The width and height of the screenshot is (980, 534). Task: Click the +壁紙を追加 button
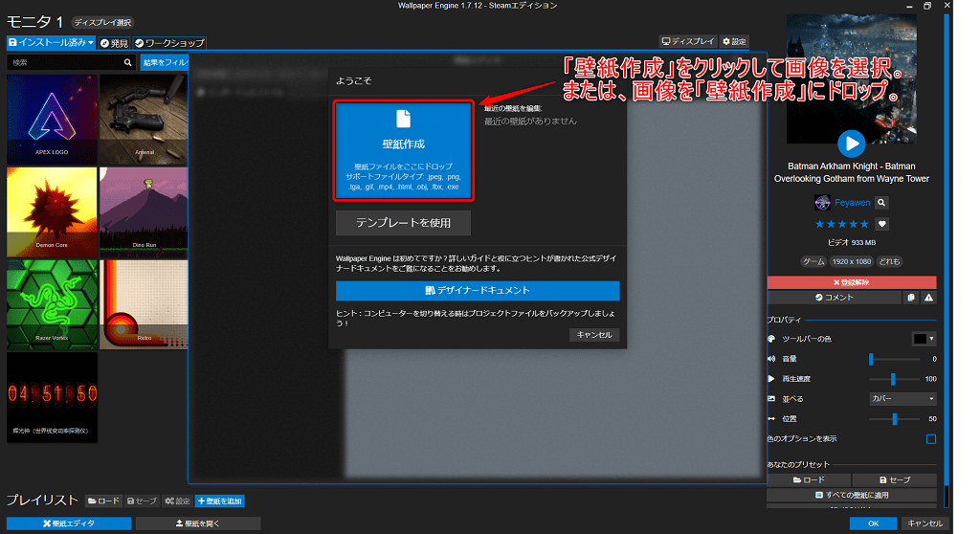tap(219, 501)
